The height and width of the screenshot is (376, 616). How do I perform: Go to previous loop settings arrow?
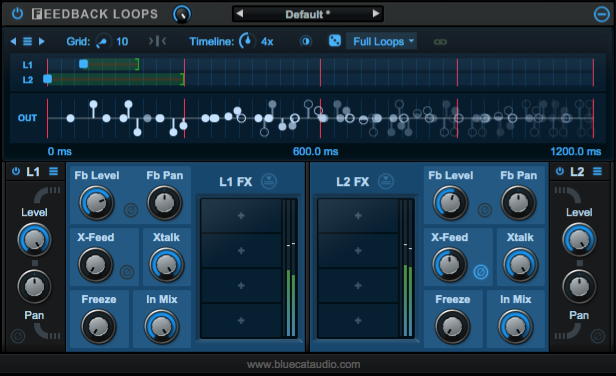[x=13, y=41]
